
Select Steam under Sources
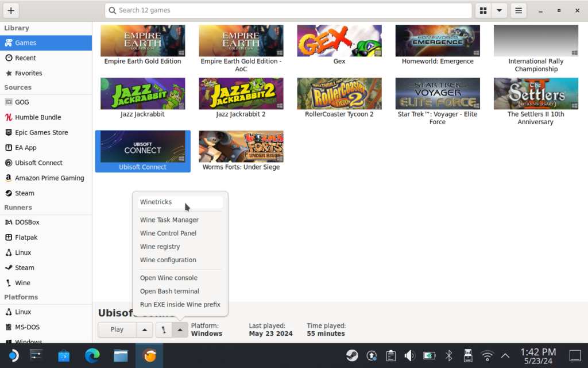click(46, 193)
